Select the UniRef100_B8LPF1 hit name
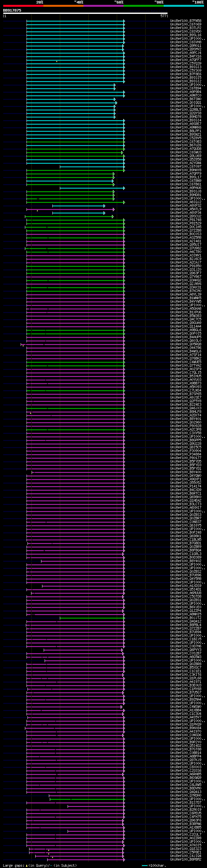The width and height of the screenshot is (207, 868). click(x=186, y=131)
